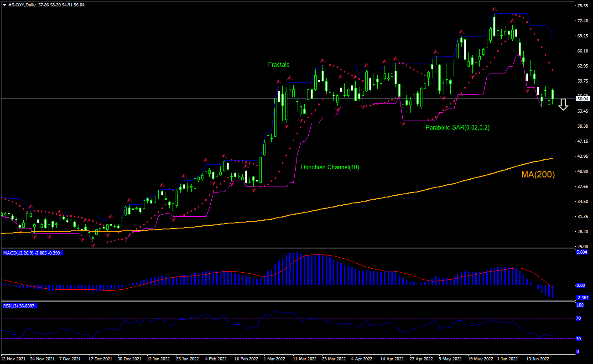Click the fractal arrow under the late-April low
The width and height of the screenshot is (593, 364).
coord(403,124)
